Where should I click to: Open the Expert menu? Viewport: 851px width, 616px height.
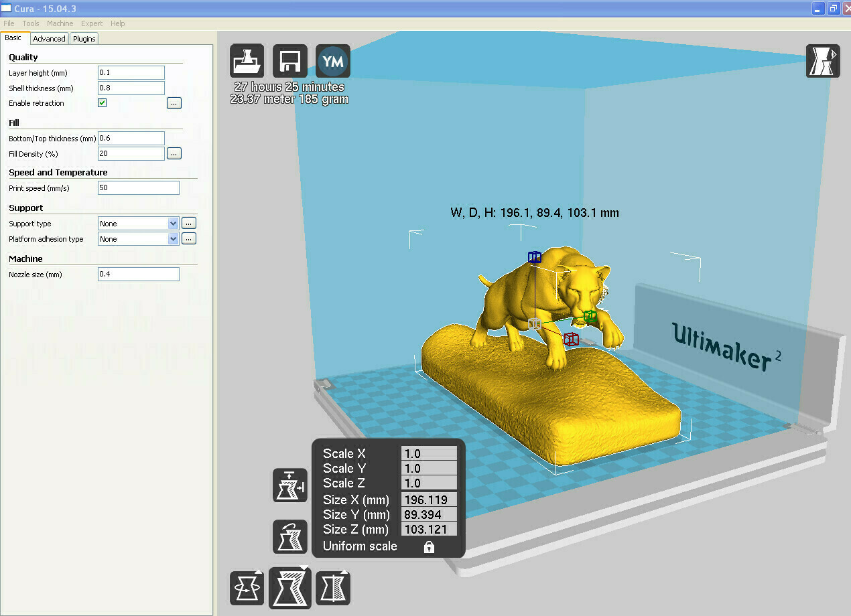92,23
